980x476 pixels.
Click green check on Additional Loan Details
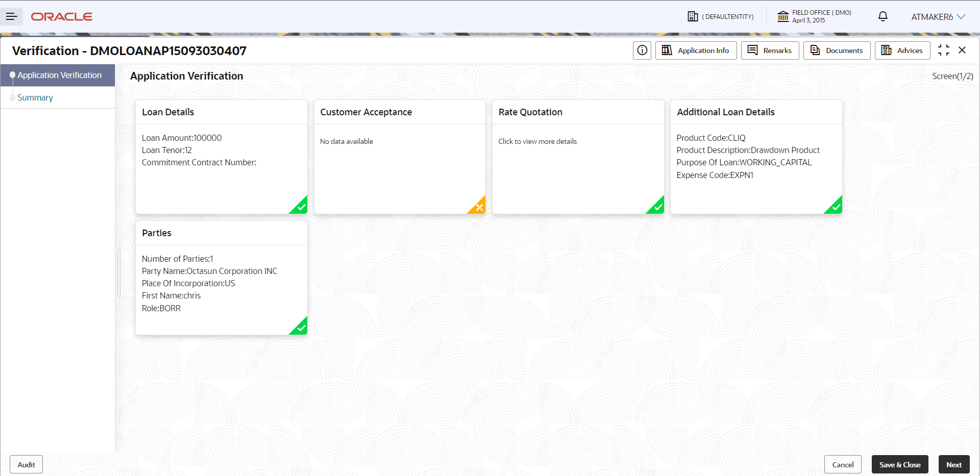tap(836, 207)
